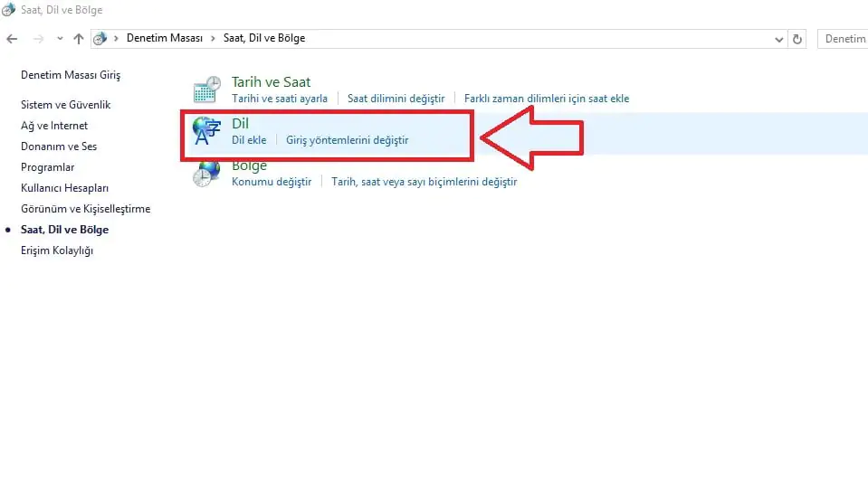Open Denetim Masası Giriş link

[x=71, y=75]
